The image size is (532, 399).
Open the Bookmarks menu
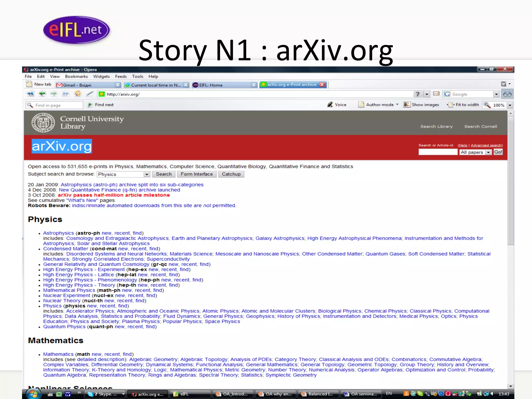76,76
